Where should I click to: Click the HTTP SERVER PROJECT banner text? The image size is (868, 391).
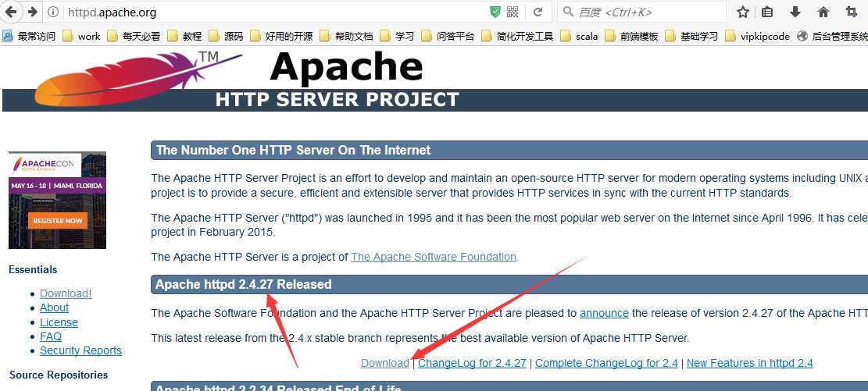pos(338,100)
